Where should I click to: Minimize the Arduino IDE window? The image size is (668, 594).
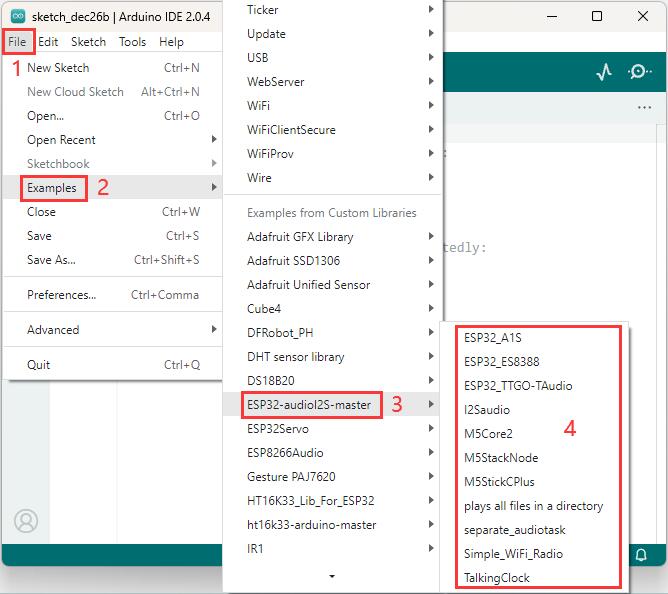coord(552,17)
